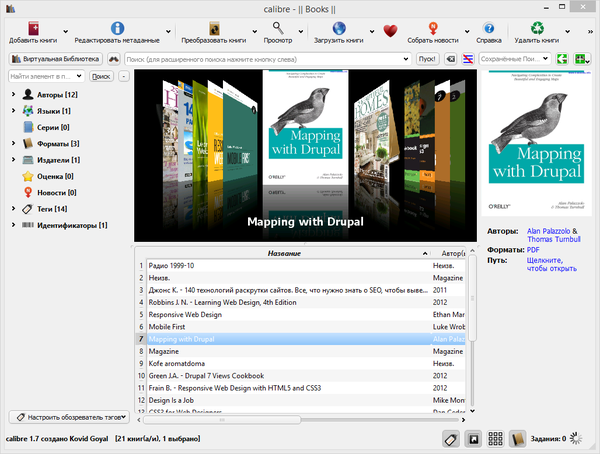Image resolution: width=600 pixels, height=454 pixels.
Task: Sort by the Название column header
Action: 285,253
